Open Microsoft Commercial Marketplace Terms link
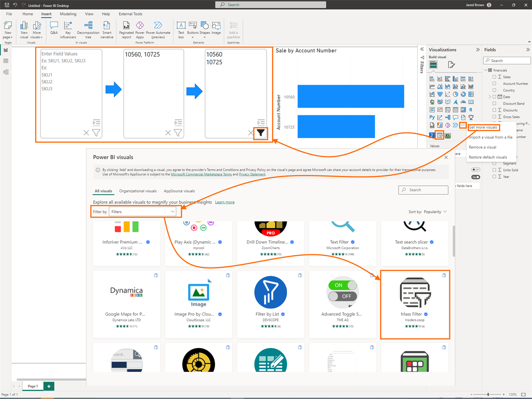The width and height of the screenshot is (532, 399). [x=201, y=174]
